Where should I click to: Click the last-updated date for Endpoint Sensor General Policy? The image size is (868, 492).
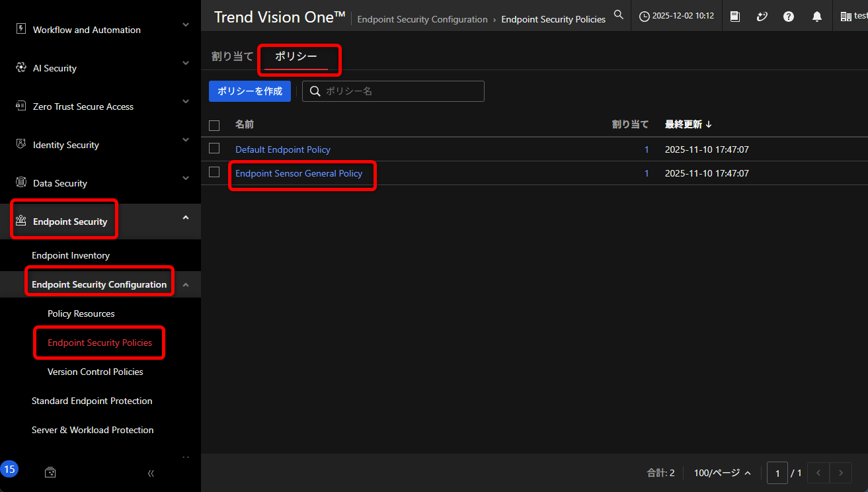tap(707, 173)
